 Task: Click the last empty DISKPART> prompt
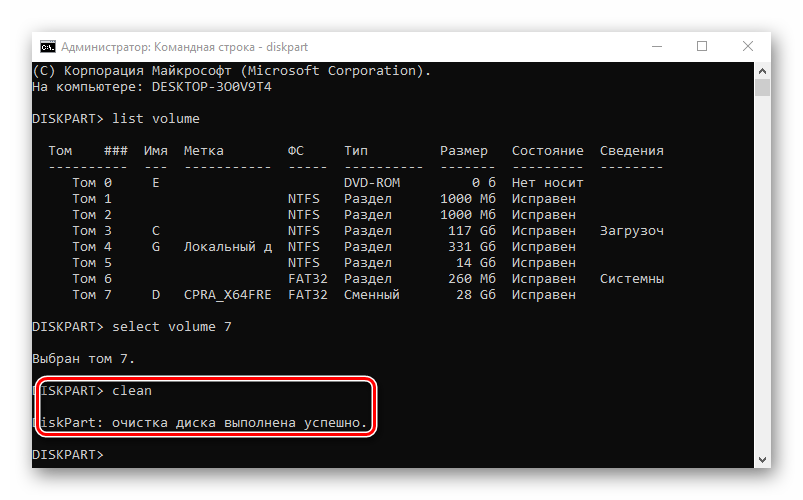click(x=67, y=455)
